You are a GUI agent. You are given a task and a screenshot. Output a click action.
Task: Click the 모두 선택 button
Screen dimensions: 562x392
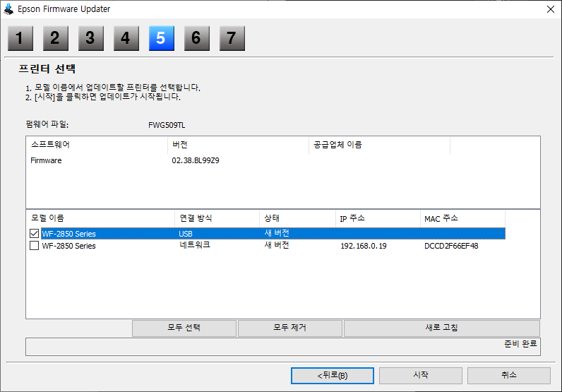coord(184,328)
